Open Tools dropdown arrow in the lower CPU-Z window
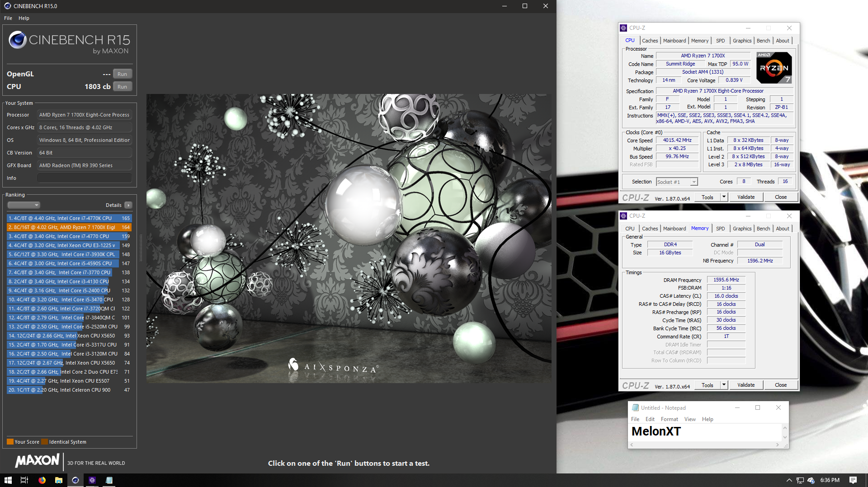 [724, 385]
